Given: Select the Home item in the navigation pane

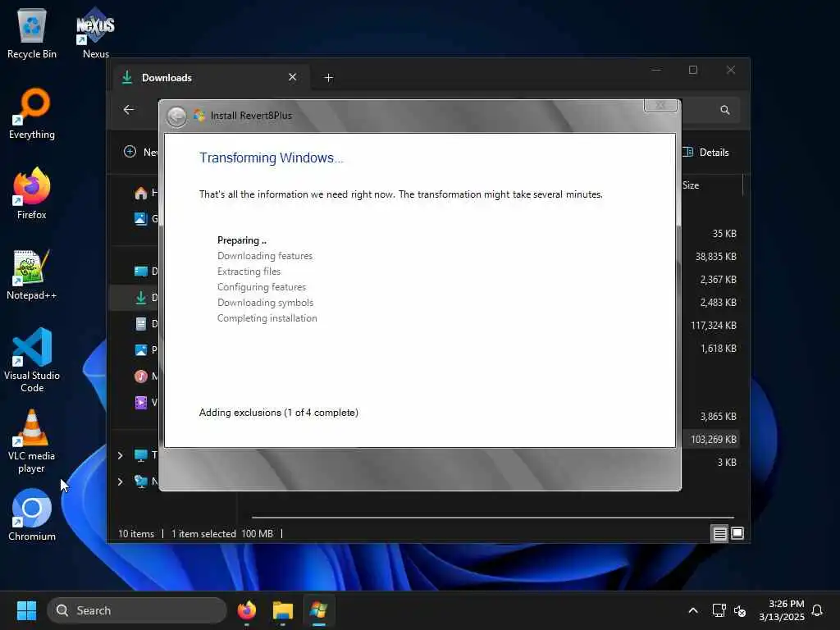Looking at the screenshot, I should click(145, 193).
